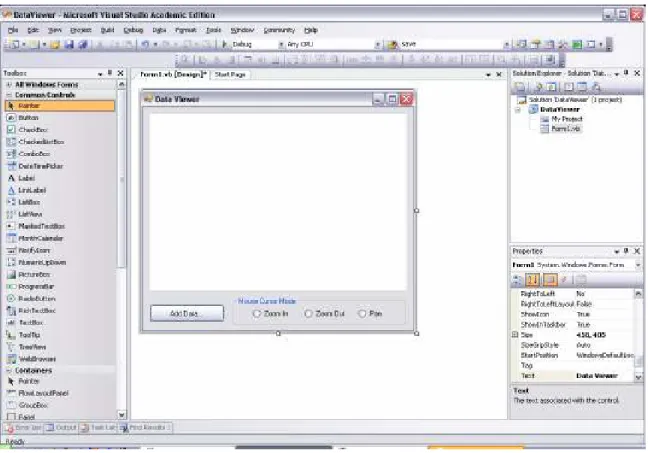Viewport: 648px width, 453px height.
Task: Open the Properties object selector dropdown for Form1
Action: coord(638,265)
